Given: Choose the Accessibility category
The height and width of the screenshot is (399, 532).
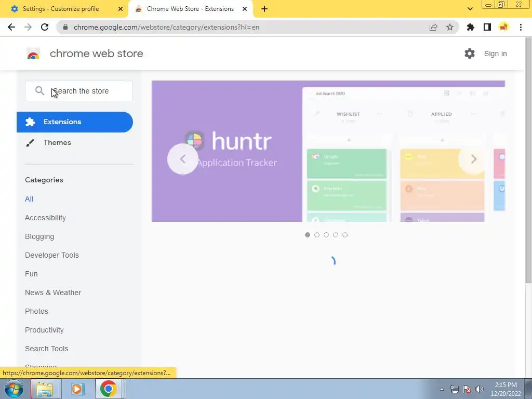Looking at the screenshot, I should point(46,218).
